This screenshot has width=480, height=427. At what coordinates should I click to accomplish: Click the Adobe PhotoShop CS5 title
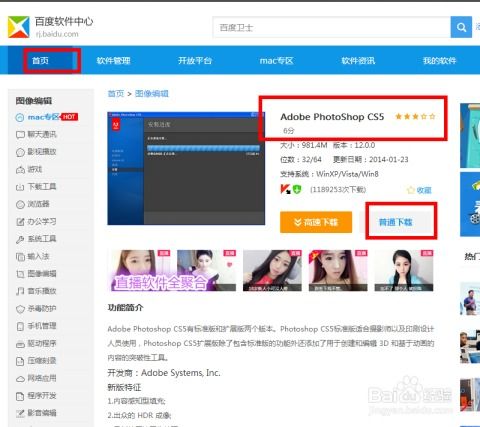[332, 117]
